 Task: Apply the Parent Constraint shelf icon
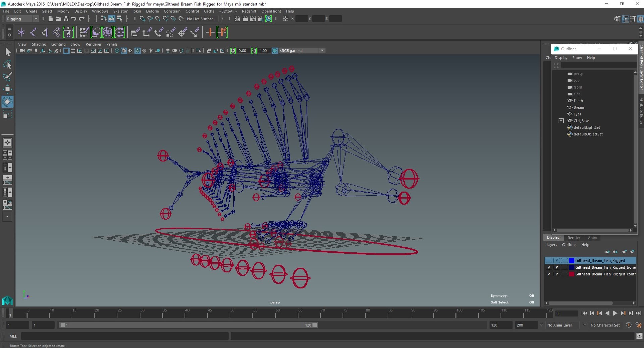pos(135,32)
